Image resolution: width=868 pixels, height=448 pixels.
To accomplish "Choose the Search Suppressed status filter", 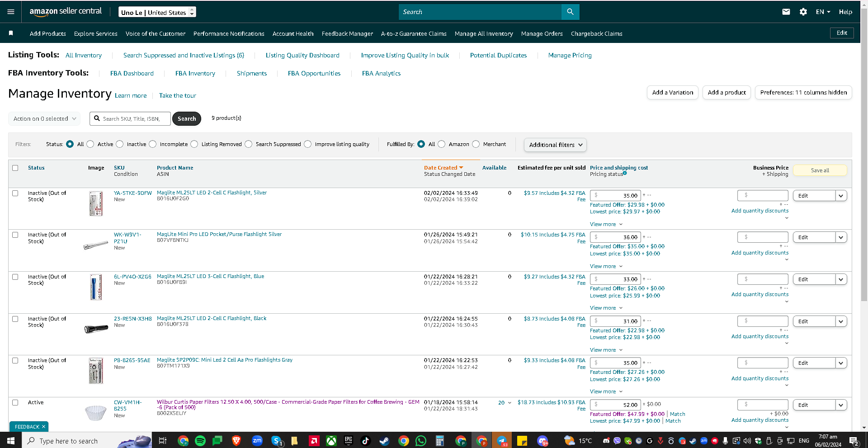I will point(249,144).
